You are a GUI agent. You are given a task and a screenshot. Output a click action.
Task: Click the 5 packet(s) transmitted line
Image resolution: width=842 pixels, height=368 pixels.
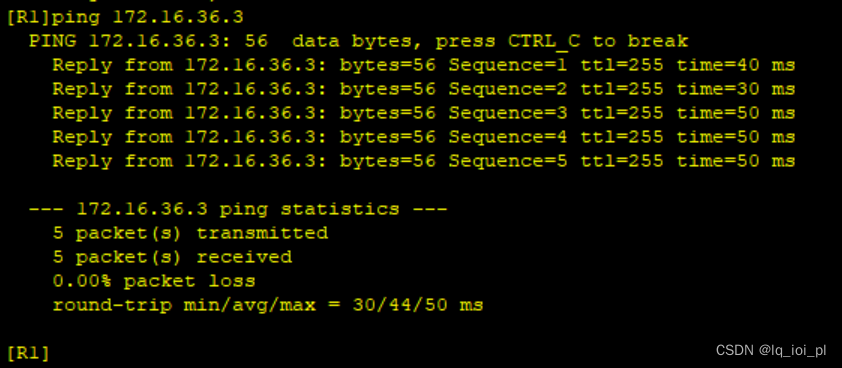pos(190,233)
